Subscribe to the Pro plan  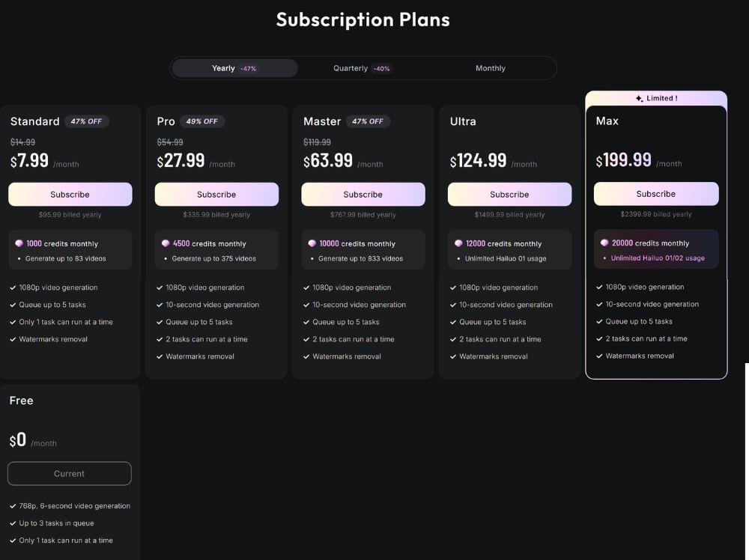[216, 195]
